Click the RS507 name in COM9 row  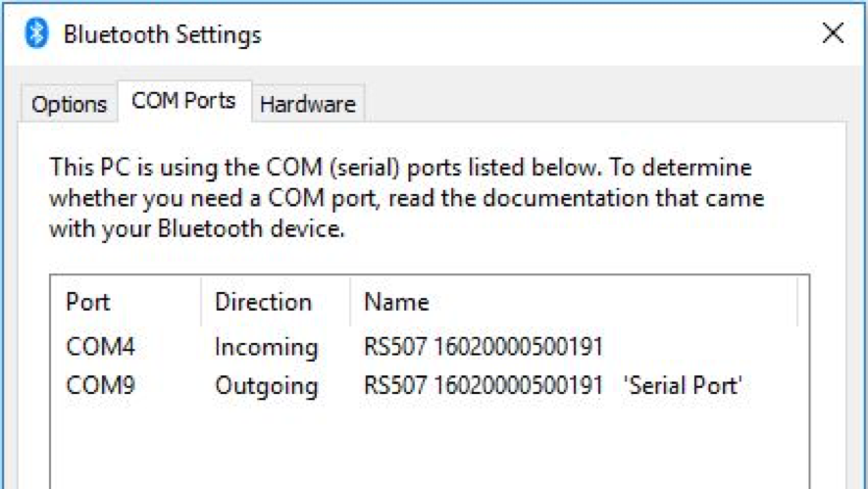(x=483, y=386)
